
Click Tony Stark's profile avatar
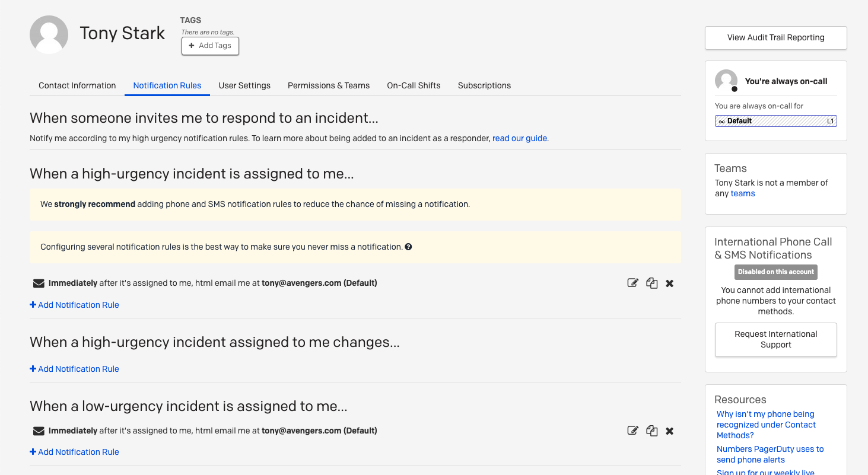coord(49,34)
